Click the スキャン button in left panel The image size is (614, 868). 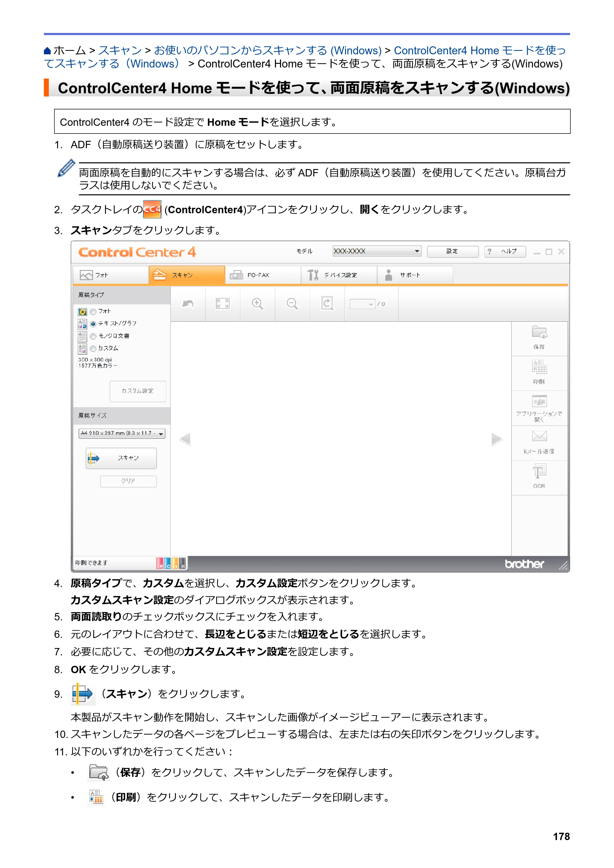121,459
